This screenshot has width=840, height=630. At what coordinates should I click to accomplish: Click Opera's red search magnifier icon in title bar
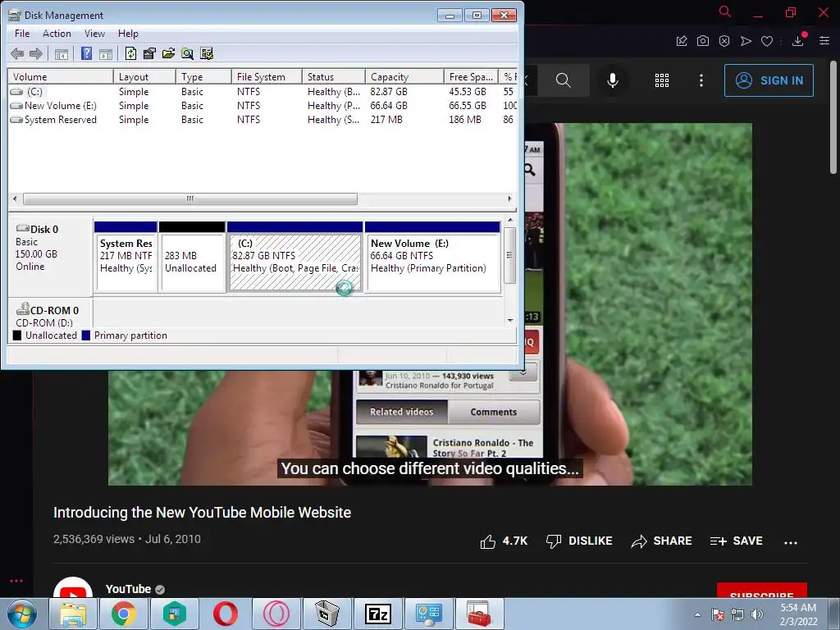click(725, 11)
